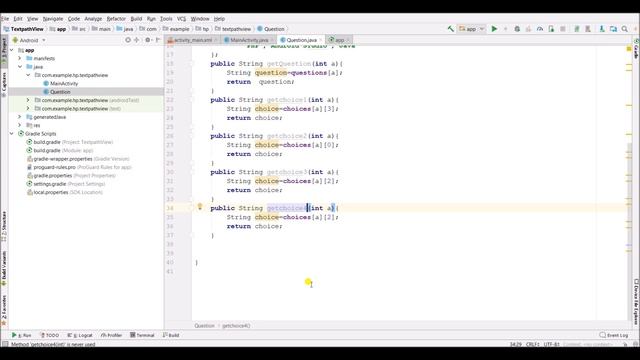Select the Question class in project tree
The height and width of the screenshot is (360, 640).
(x=60, y=92)
